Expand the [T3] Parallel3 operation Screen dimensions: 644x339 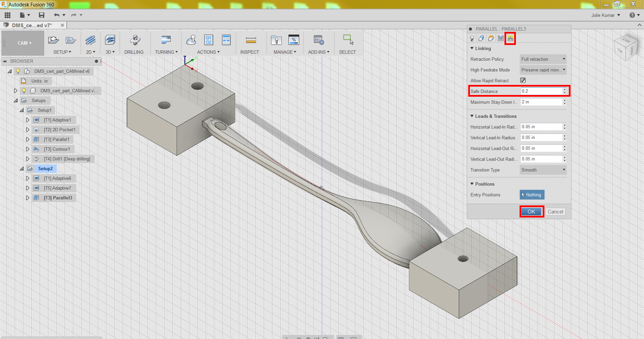click(28, 198)
